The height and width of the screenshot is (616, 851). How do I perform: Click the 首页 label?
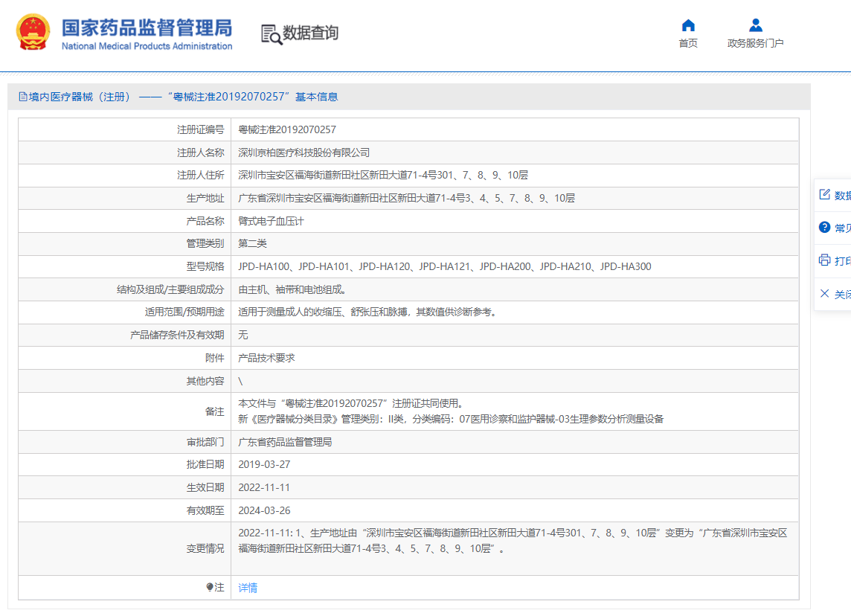coord(688,43)
